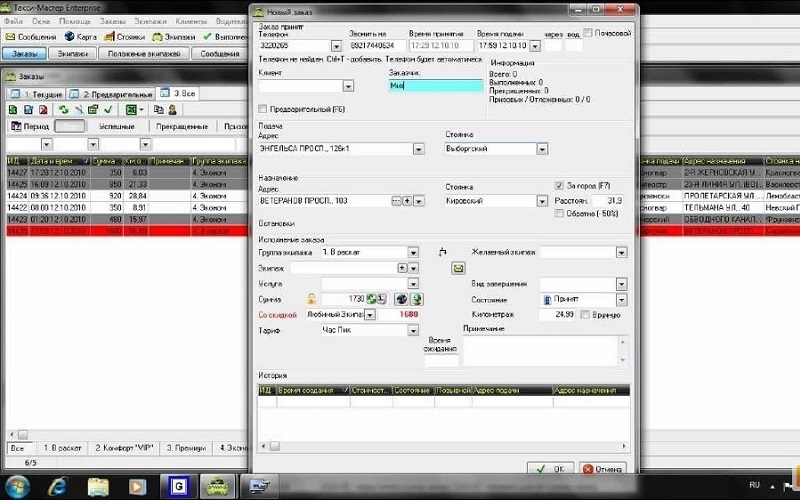The image size is (800, 500).
Task: Click the Отмена button
Action: coord(603,468)
